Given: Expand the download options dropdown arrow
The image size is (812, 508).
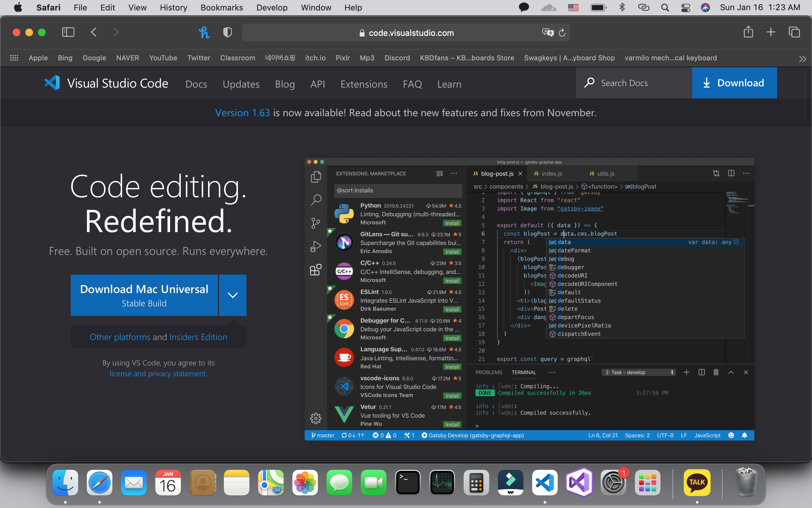Looking at the screenshot, I should 232,295.
